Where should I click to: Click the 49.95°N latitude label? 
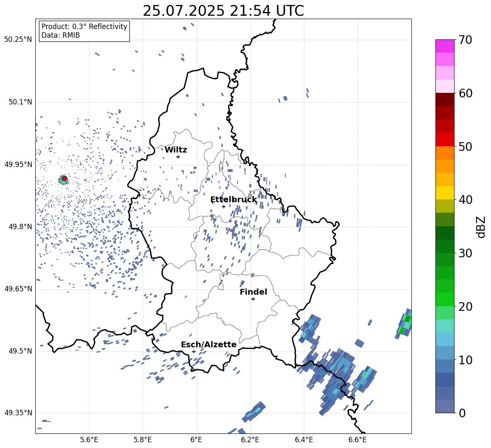(x=18, y=165)
